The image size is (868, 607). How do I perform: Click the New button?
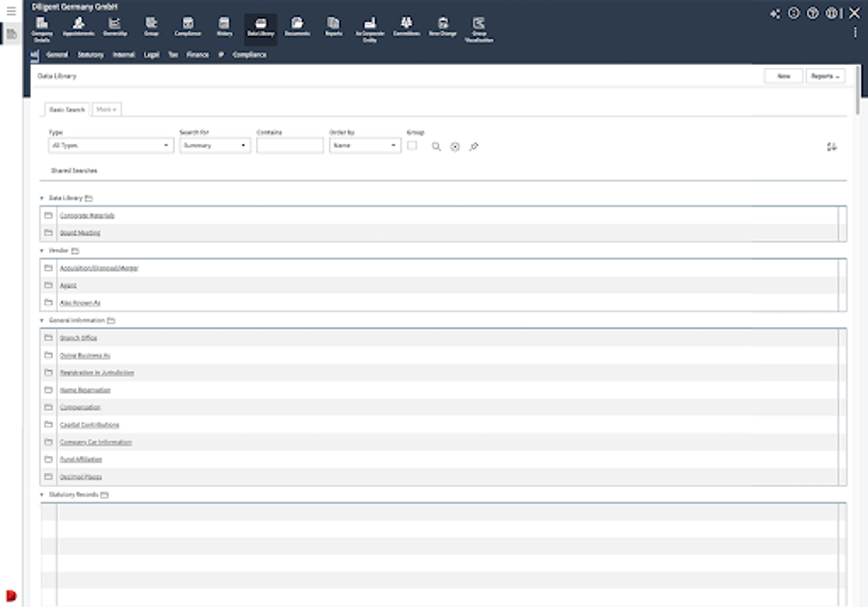[784, 76]
